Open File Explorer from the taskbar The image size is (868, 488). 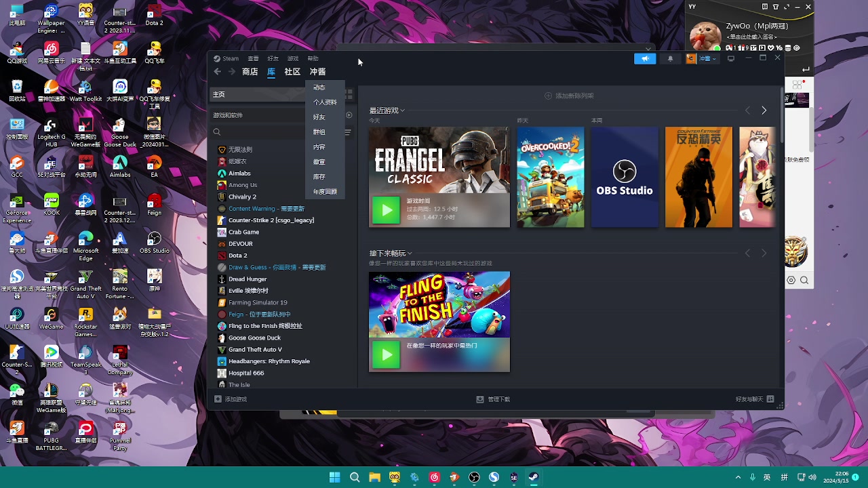374,477
